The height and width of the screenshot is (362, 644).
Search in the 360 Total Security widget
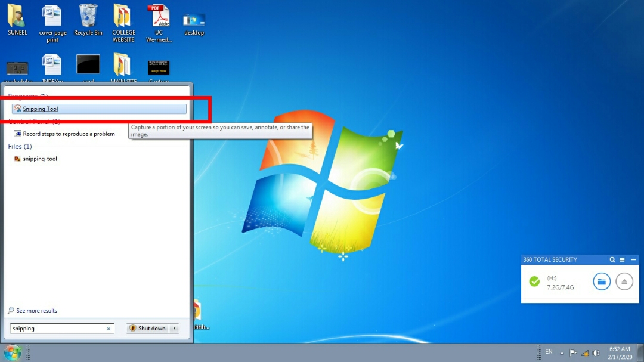coord(612,259)
